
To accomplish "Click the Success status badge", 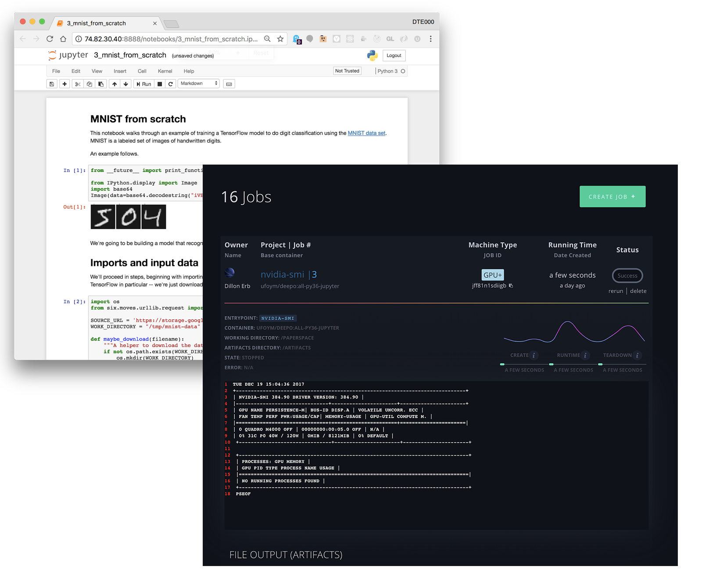I will pos(627,276).
